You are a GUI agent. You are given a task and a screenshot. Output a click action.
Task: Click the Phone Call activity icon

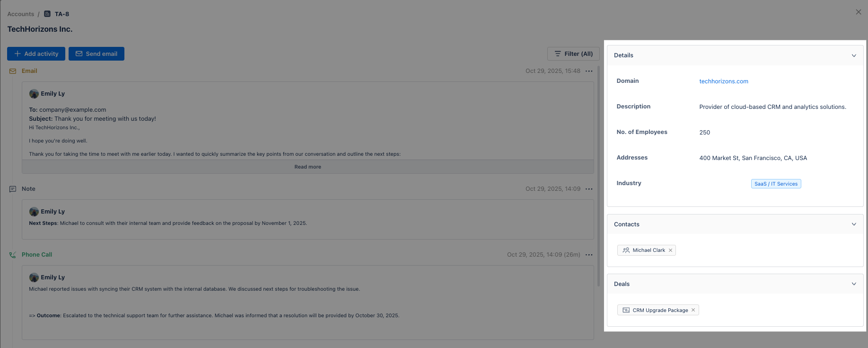pos(13,255)
